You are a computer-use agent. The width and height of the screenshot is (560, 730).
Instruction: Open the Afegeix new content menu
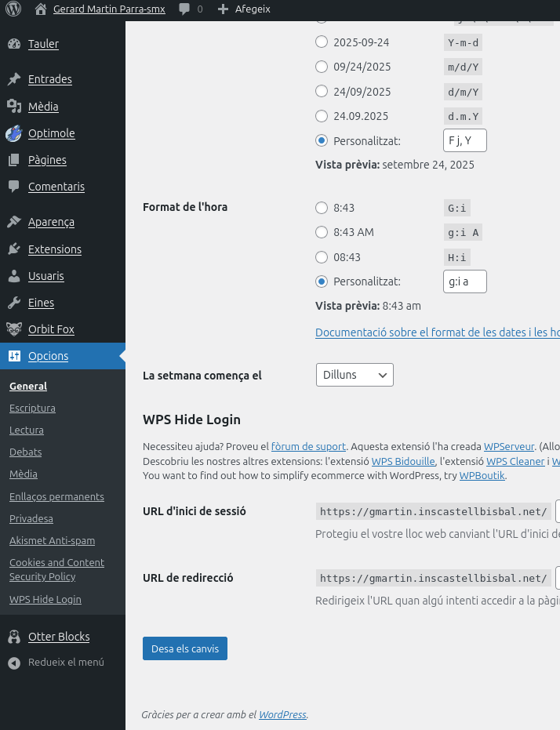[243, 9]
